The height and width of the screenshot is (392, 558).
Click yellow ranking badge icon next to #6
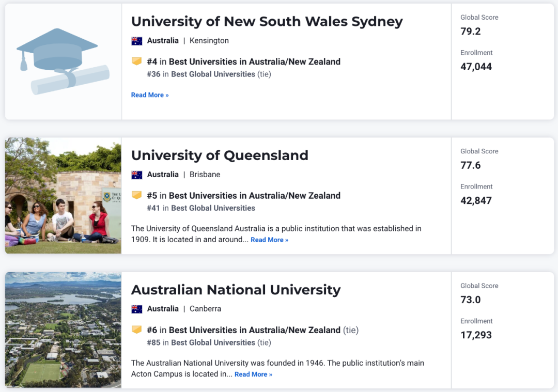click(x=136, y=330)
